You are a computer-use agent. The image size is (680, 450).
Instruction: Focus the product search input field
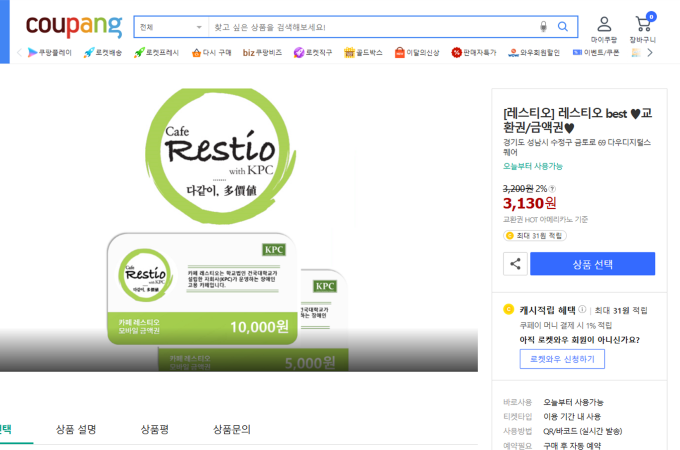click(372, 27)
